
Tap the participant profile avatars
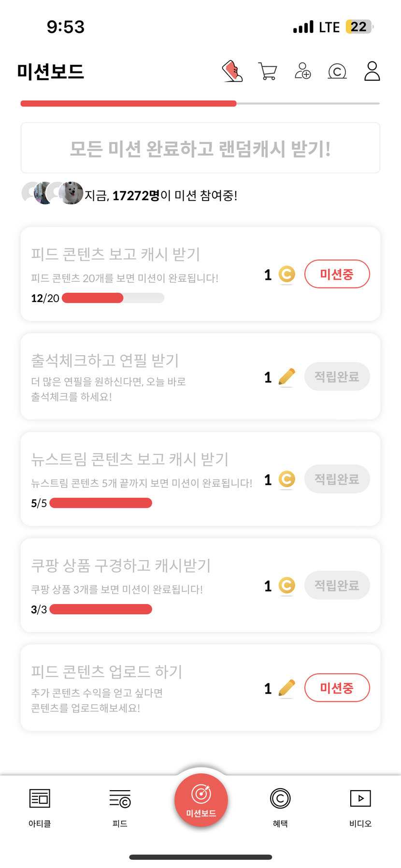52,193
